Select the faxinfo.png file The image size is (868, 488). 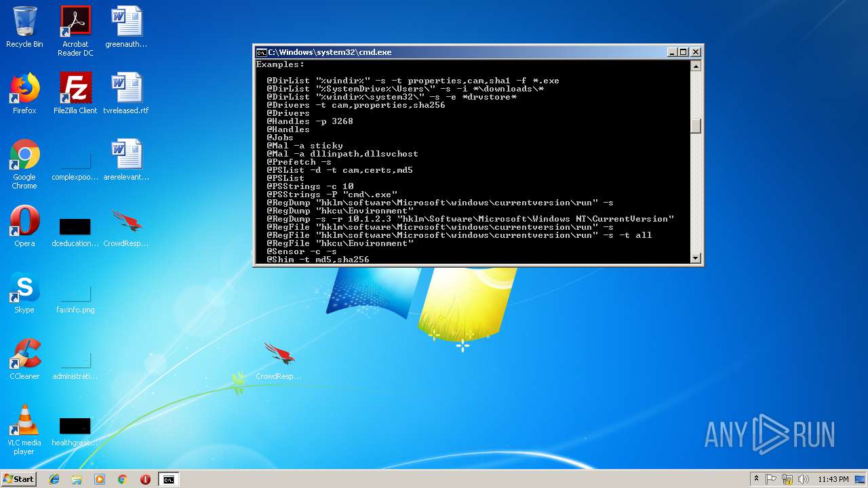tap(75, 298)
